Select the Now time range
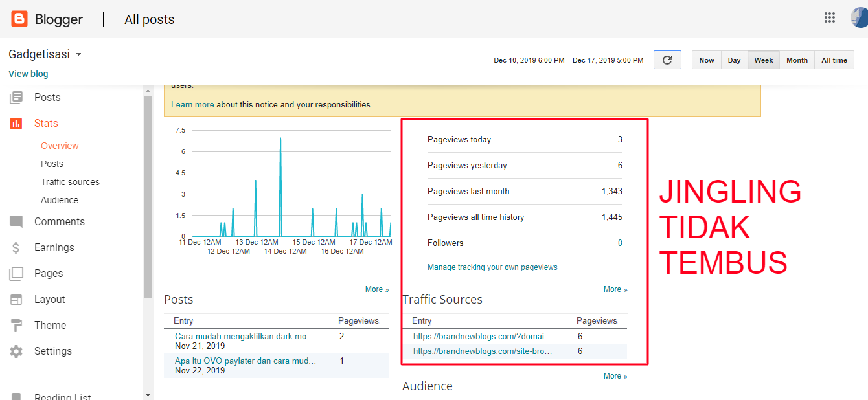Screen dimensions: 868x400 (707, 60)
